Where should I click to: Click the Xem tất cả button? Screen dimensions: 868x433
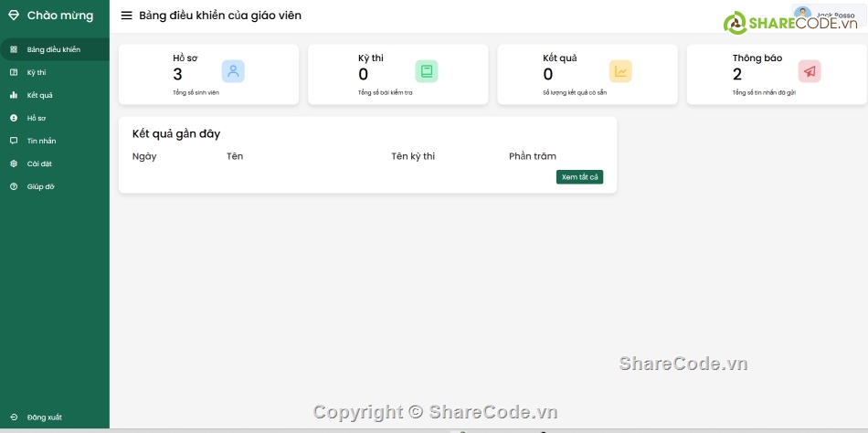579,177
